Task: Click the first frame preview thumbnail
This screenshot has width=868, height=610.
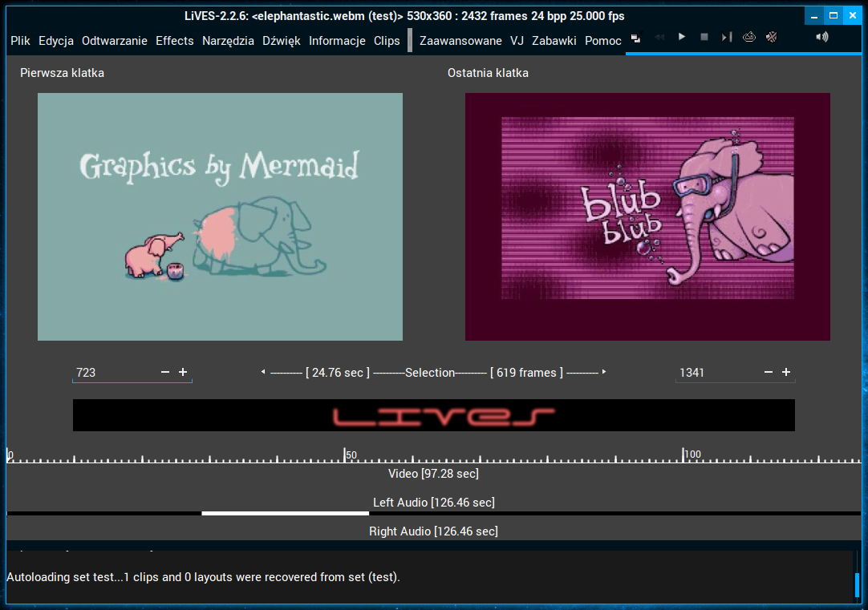Action: point(220,216)
